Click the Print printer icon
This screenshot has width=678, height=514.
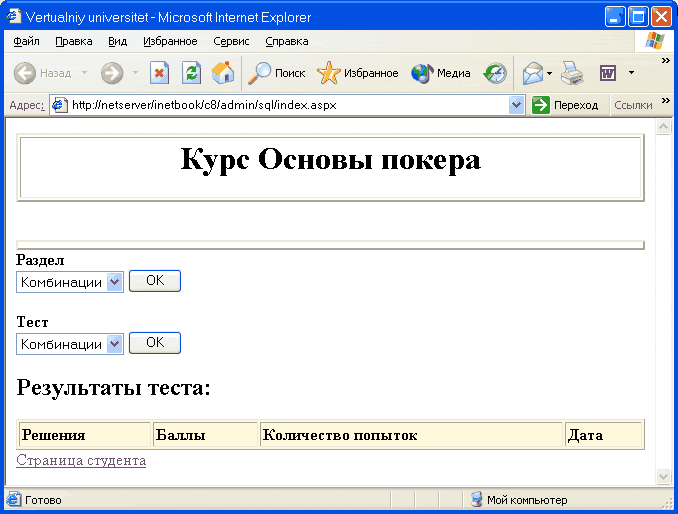pyautogui.click(x=572, y=73)
